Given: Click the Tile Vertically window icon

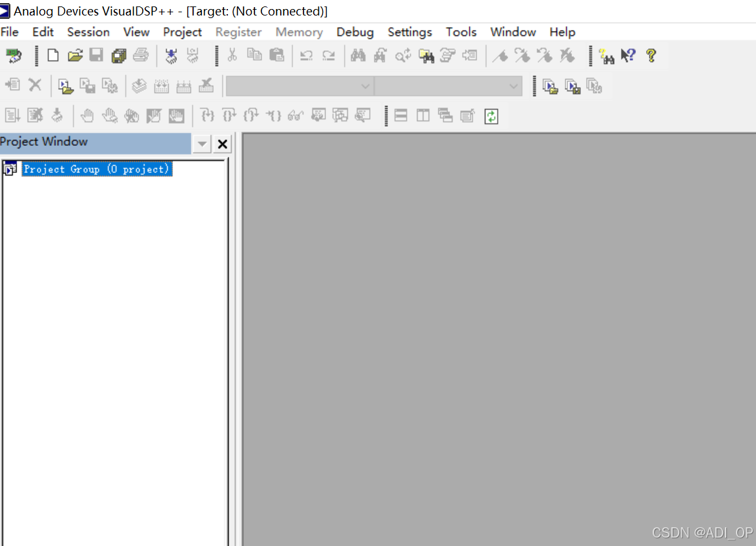Looking at the screenshot, I should [423, 115].
